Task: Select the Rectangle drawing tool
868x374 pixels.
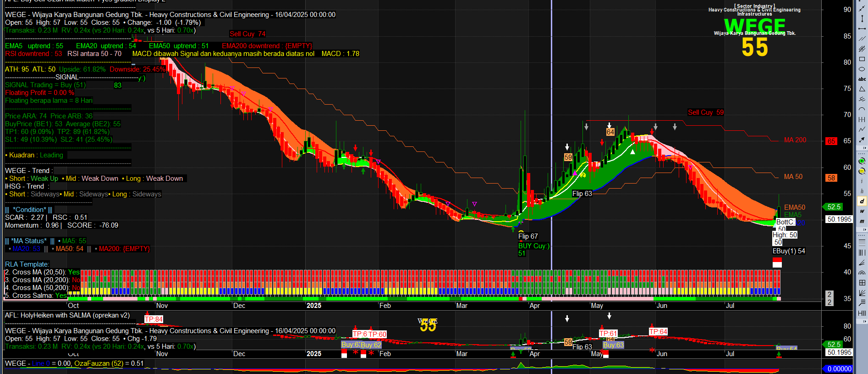Action: coord(862,59)
